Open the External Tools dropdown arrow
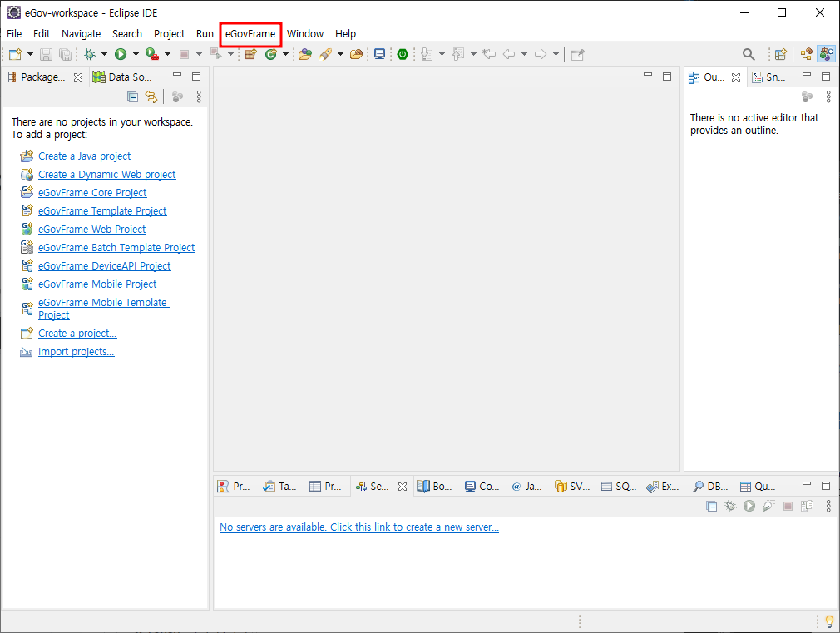The width and height of the screenshot is (840, 633). [167, 54]
